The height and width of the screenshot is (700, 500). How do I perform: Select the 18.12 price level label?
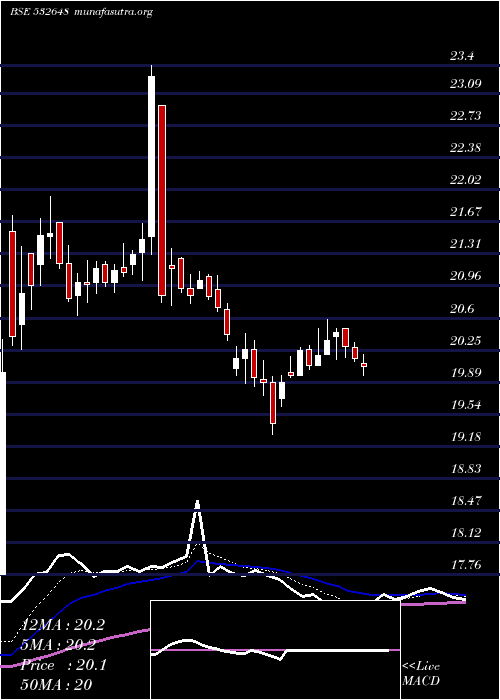(x=466, y=532)
